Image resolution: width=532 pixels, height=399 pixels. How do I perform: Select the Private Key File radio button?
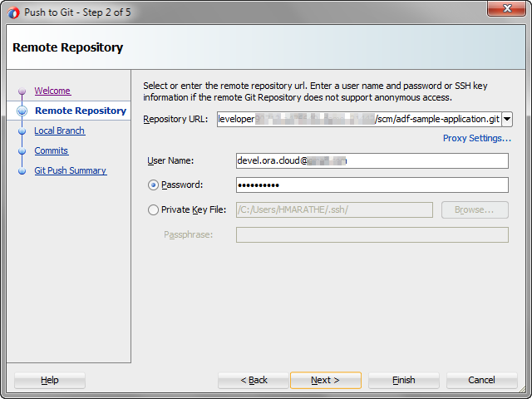pos(153,209)
